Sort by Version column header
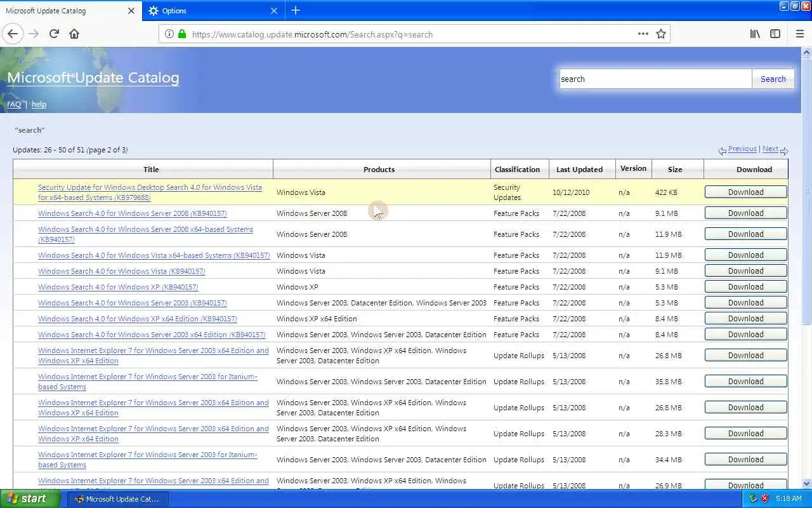 [633, 168]
